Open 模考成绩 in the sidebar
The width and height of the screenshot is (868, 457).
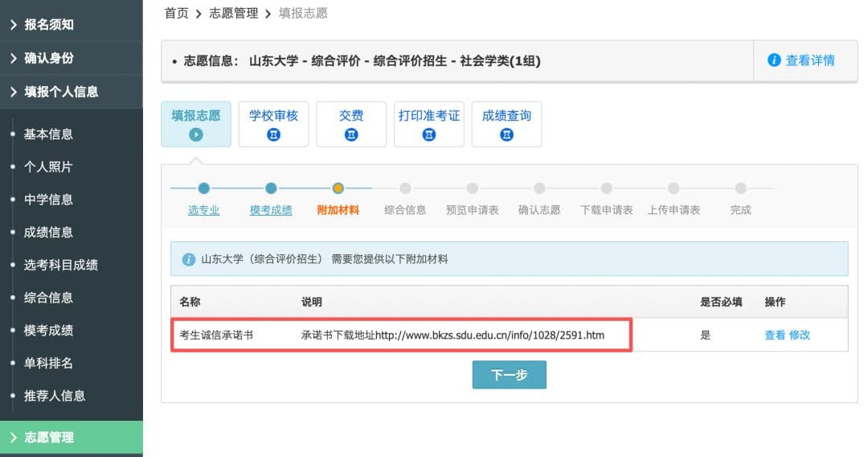48,330
